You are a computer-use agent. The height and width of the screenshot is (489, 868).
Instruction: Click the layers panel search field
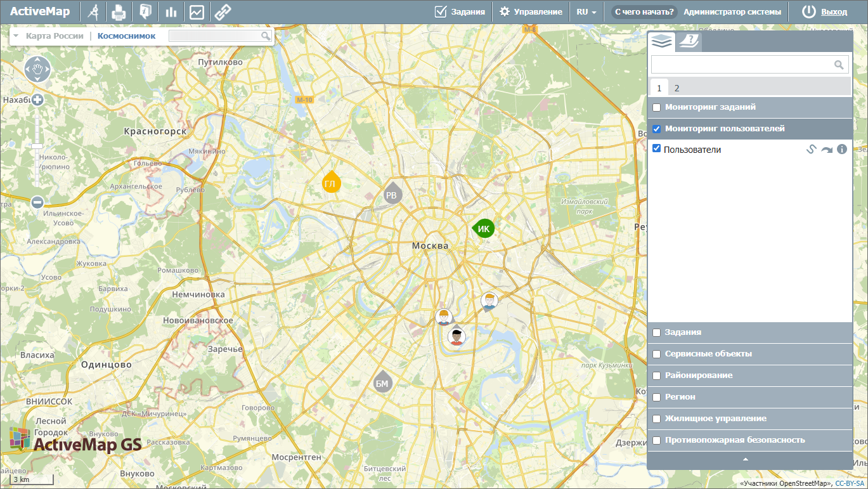pyautogui.click(x=742, y=64)
